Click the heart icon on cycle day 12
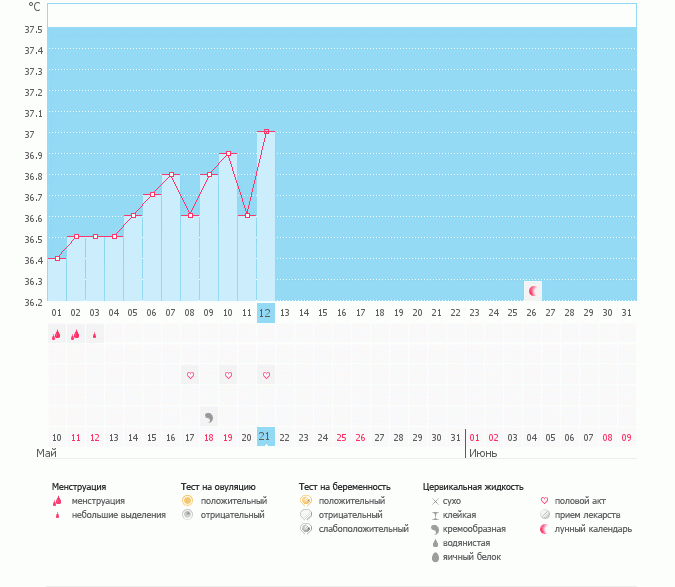The height and width of the screenshot is (587, 675). pyautogui.click(x=266, y=375)
